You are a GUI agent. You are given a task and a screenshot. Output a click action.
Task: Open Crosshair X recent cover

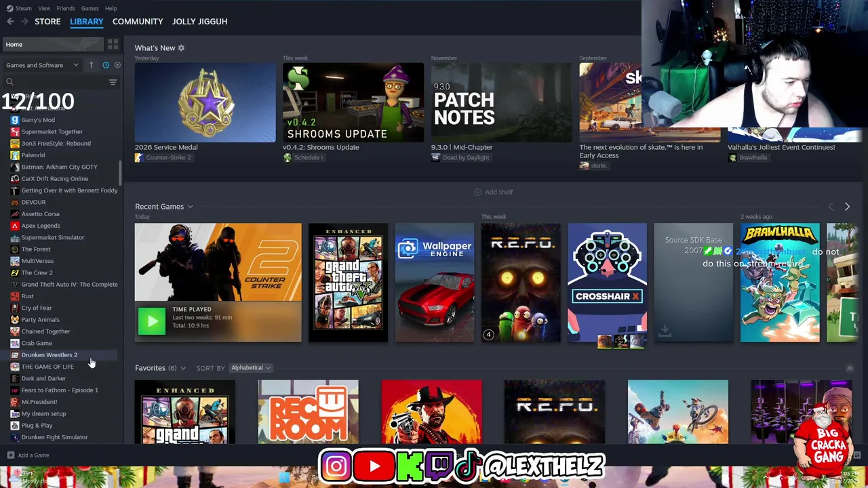(x=607, y=283)
